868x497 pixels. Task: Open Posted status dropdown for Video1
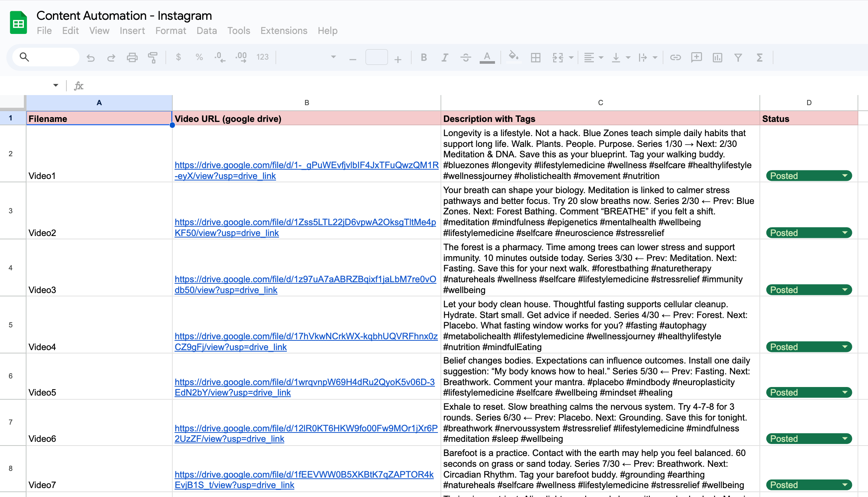(845, 176)
